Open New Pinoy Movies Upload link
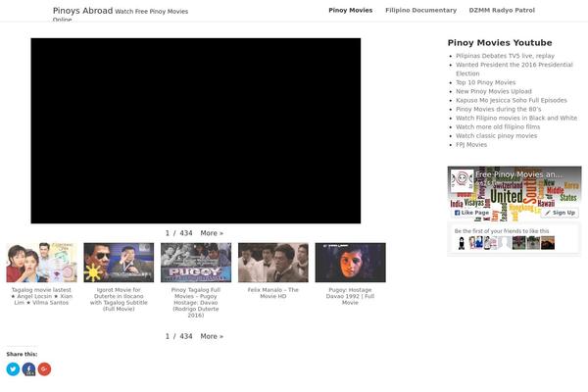This screenshot has height=392, width=588. point(494,91)
